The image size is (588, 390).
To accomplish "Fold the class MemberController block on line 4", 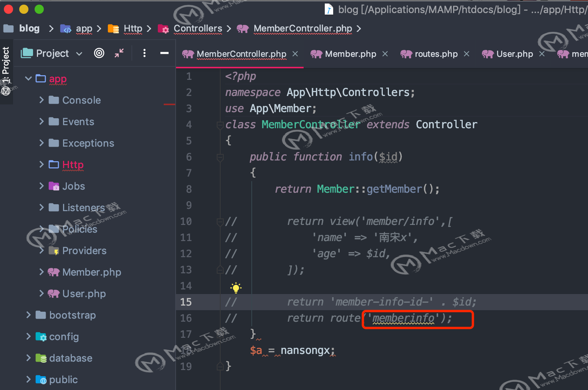I will [220, 125].
